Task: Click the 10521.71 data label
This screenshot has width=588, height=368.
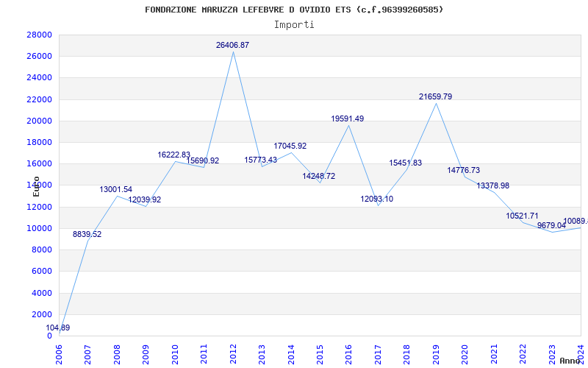Action: tap(522, 216)
